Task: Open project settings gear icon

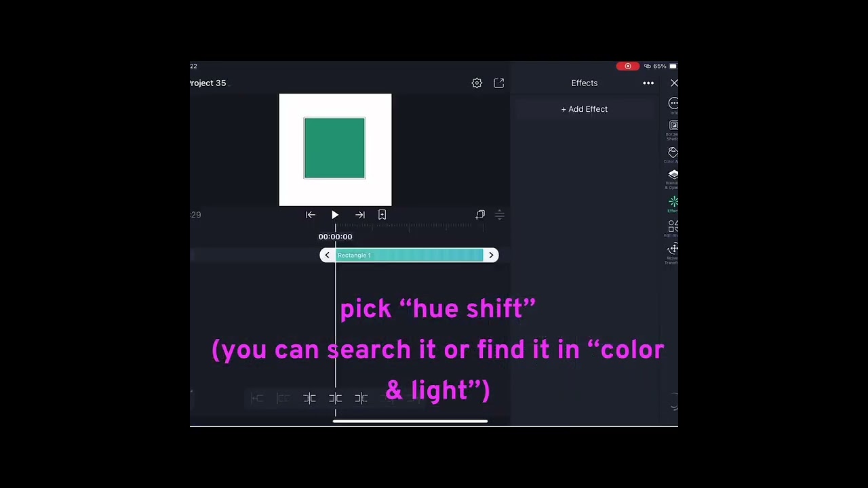Action: coord(477,83)
